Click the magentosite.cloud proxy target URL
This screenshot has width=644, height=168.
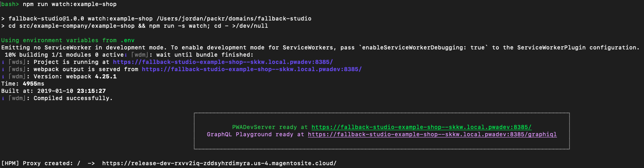tap(219, 164)
